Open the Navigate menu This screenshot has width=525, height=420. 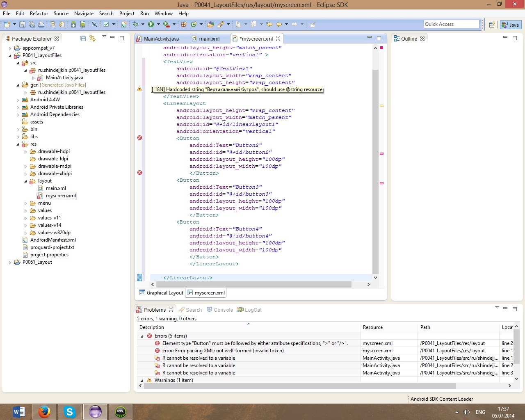coord(84,14)
